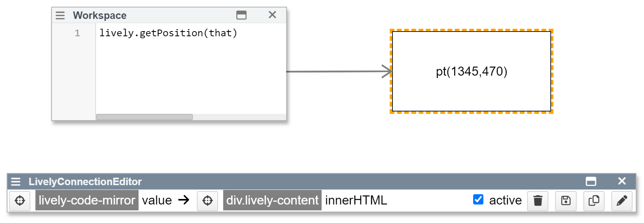The image size is (644, 223).
Task: Close the Workspace window
Action: pyautogui.click(x=272, y=15)
